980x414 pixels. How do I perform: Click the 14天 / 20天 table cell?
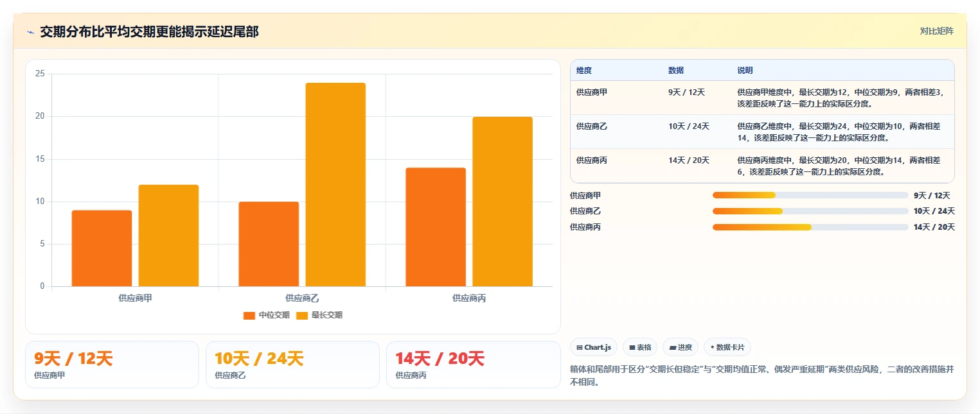point(689,160)
